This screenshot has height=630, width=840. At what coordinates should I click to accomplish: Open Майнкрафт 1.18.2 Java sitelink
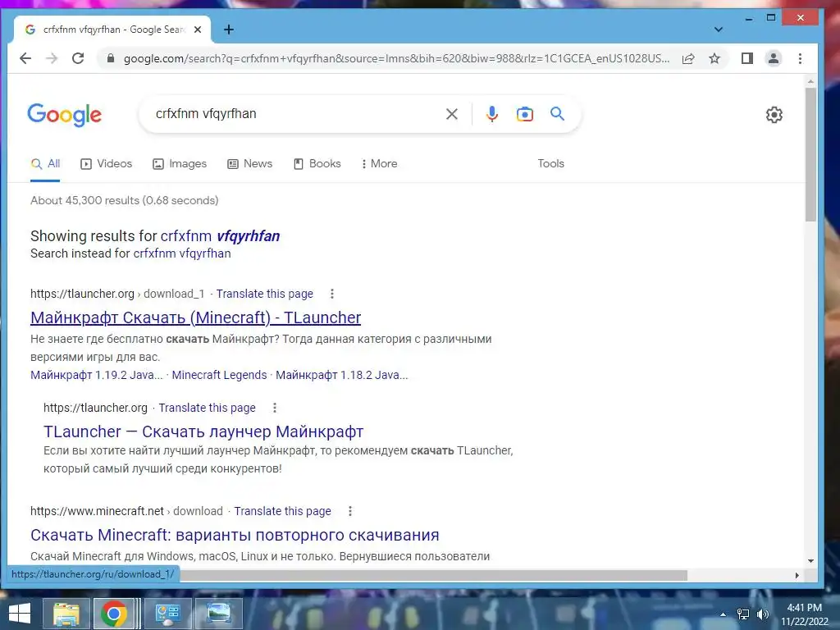pyautogui.click(x=342, y=375)
